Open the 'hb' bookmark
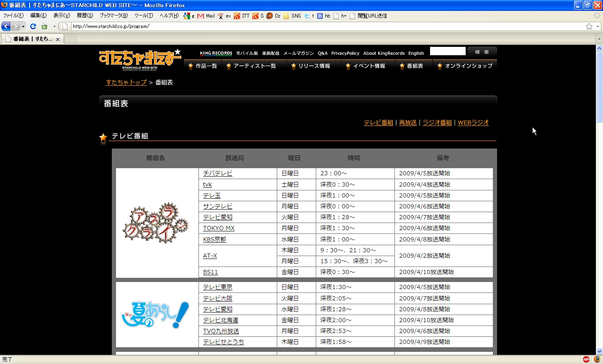The height and width of the screenshot is (364, 603). [324, 16]
